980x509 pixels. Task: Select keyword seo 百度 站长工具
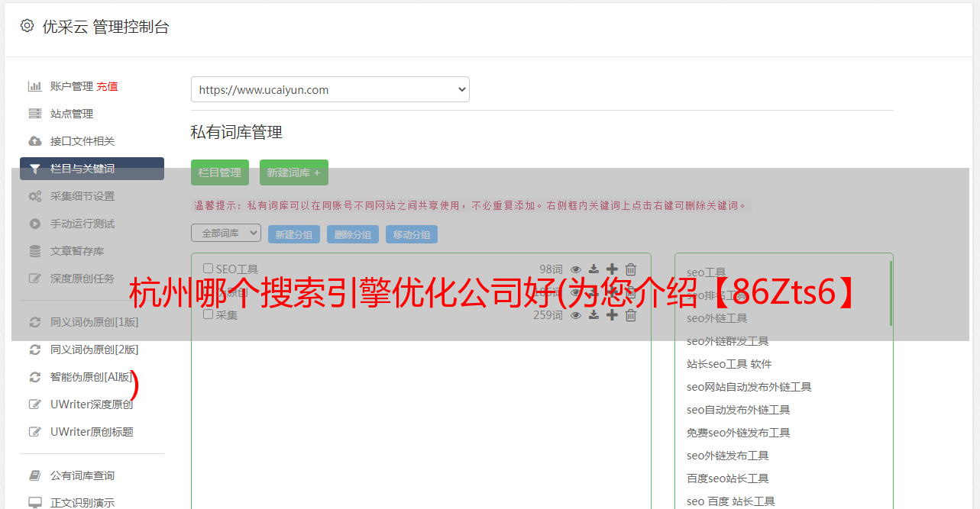pos(731,501)
